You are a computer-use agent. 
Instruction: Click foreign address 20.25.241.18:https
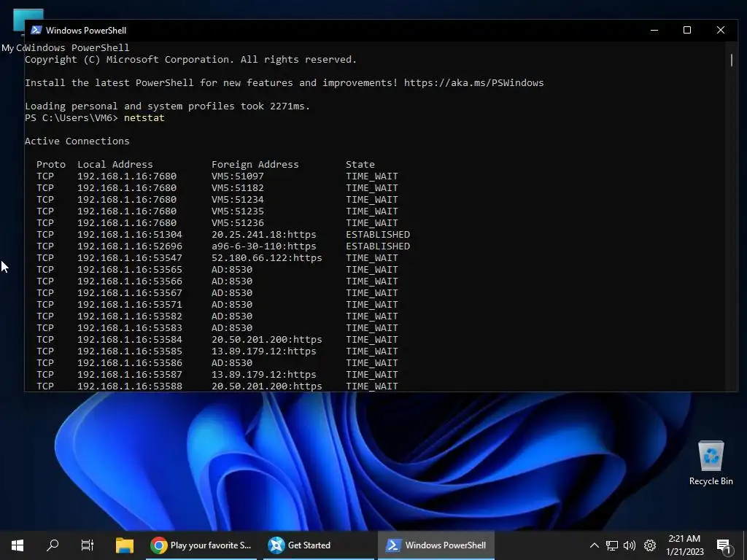[264, 234]
